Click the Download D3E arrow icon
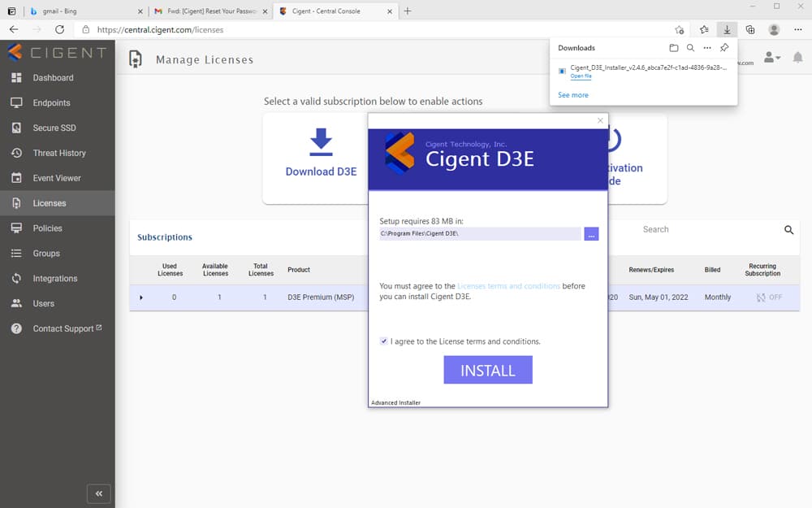 (321, 142)
